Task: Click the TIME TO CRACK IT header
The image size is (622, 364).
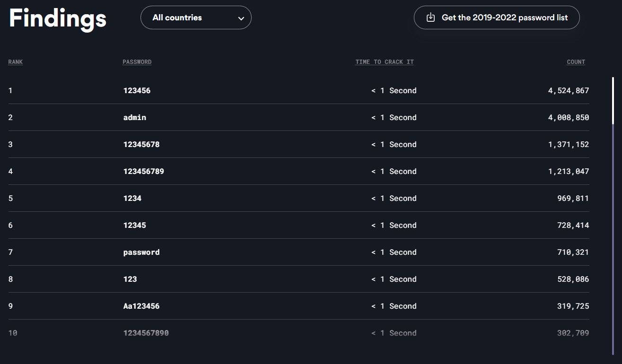Action: (385, 62)
